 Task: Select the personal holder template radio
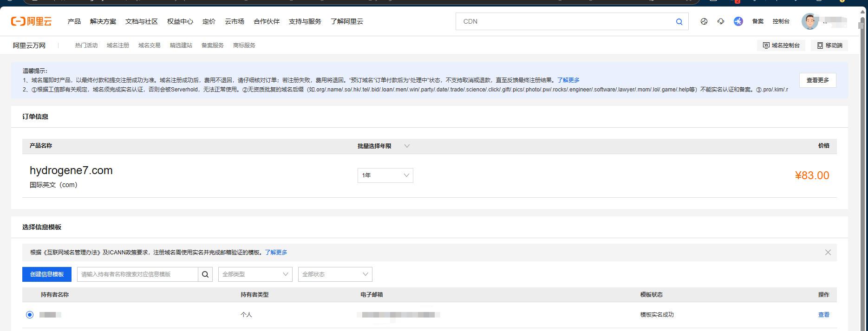point(30,315)
